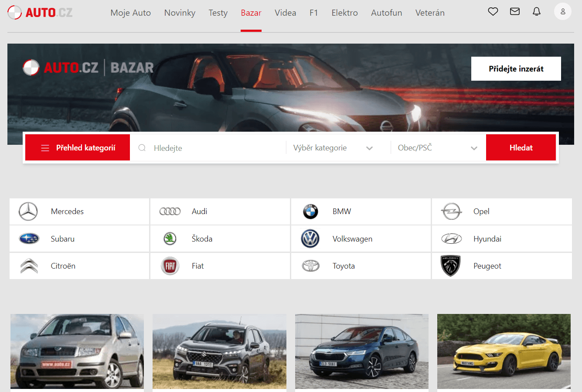Open the BMW brand link
The width and height of the screenshot is (582, 392).
(361, 211)
